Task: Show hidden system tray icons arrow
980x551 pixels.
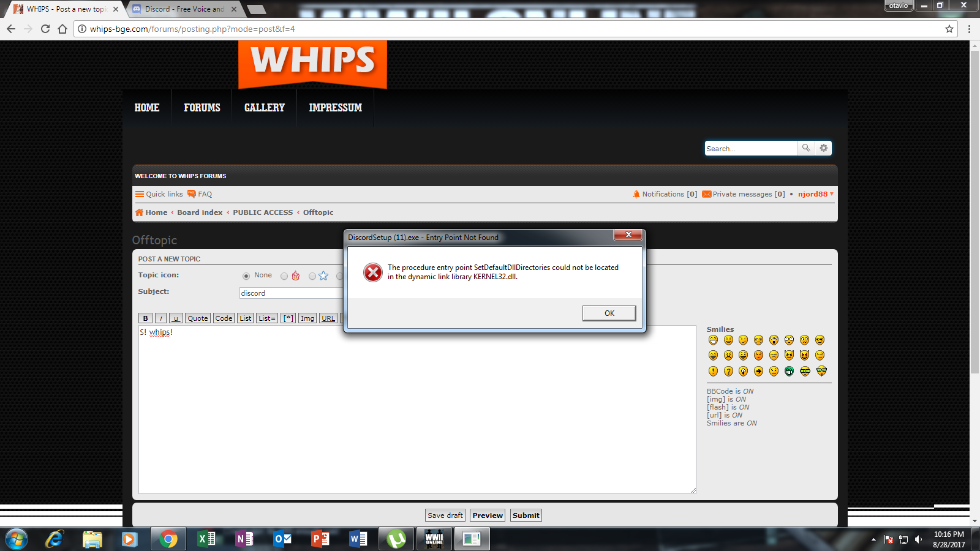Action: coord(873,539)
